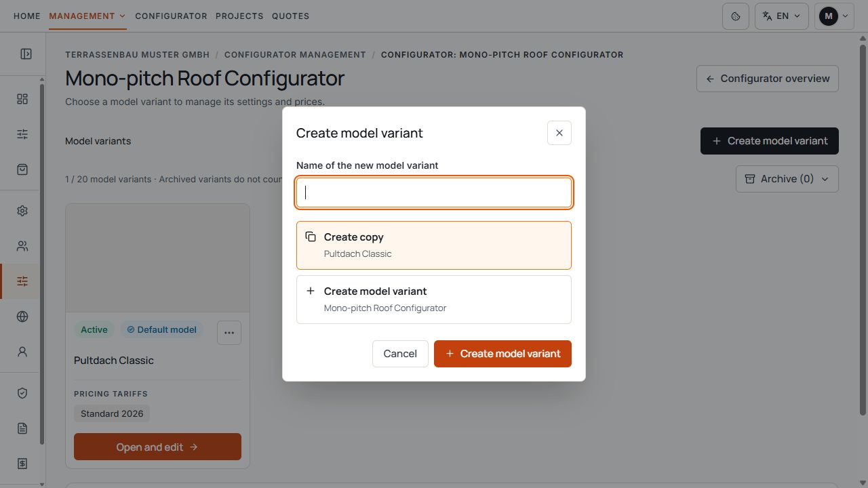Click the theme palette icon in header
Viewport: 868px width, 488px height.
(x=736, y=16)
